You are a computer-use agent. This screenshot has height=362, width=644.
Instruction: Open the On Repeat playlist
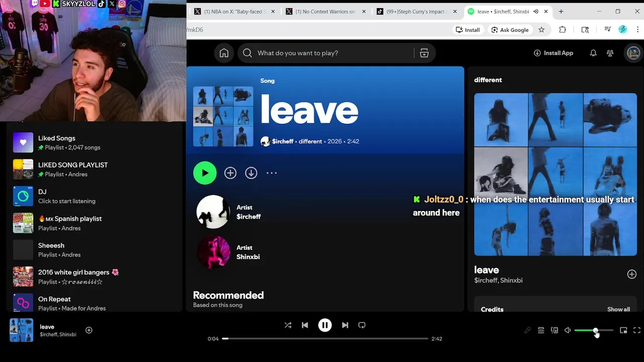pos(94,304)
